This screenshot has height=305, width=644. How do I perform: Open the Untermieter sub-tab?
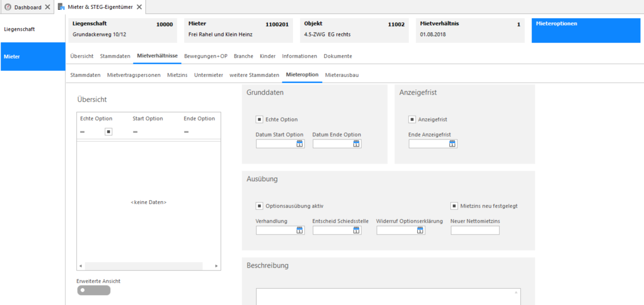[208, 75]
